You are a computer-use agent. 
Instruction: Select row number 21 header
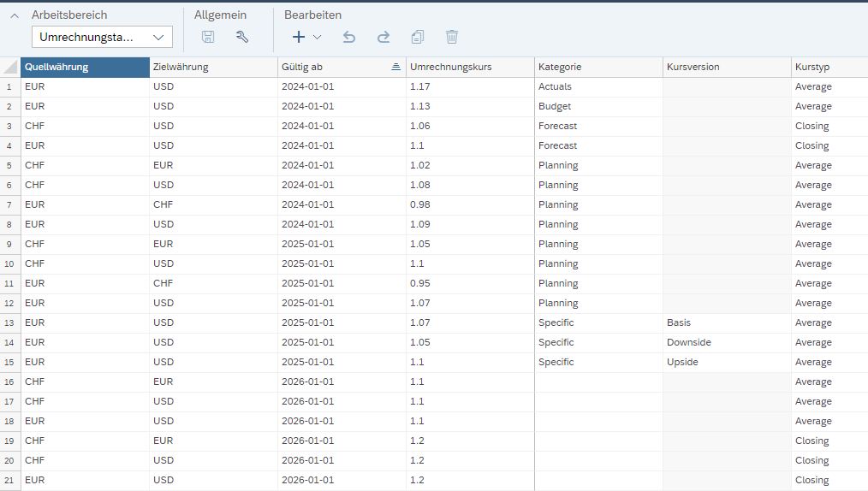click(x=10, y=481)
